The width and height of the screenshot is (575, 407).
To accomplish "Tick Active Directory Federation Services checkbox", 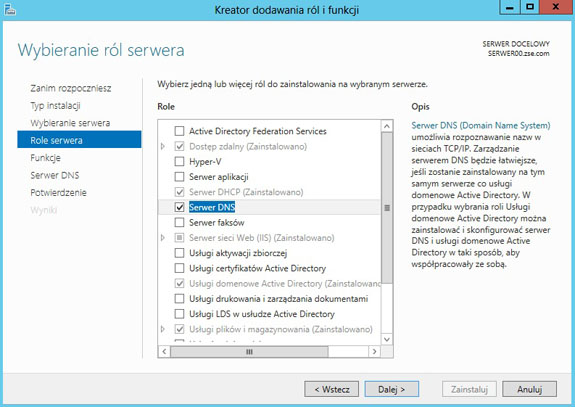I will [179, 131].
